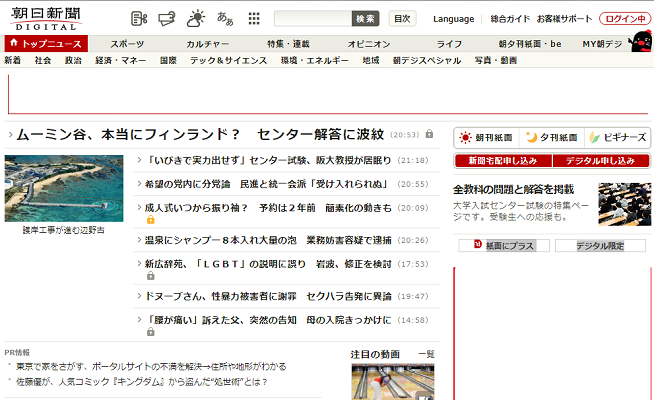Switch to 朝夕刊紙面・be tab
Image resolution: width=654 pixels, height=400 pixels.
tap(530, 44)
